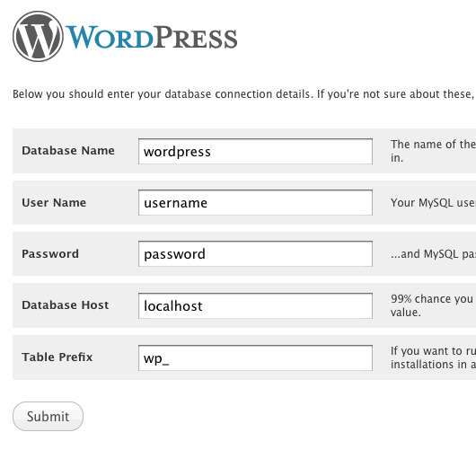
Task: Focus the User Name text field
Action: click(x=255, y=202)
